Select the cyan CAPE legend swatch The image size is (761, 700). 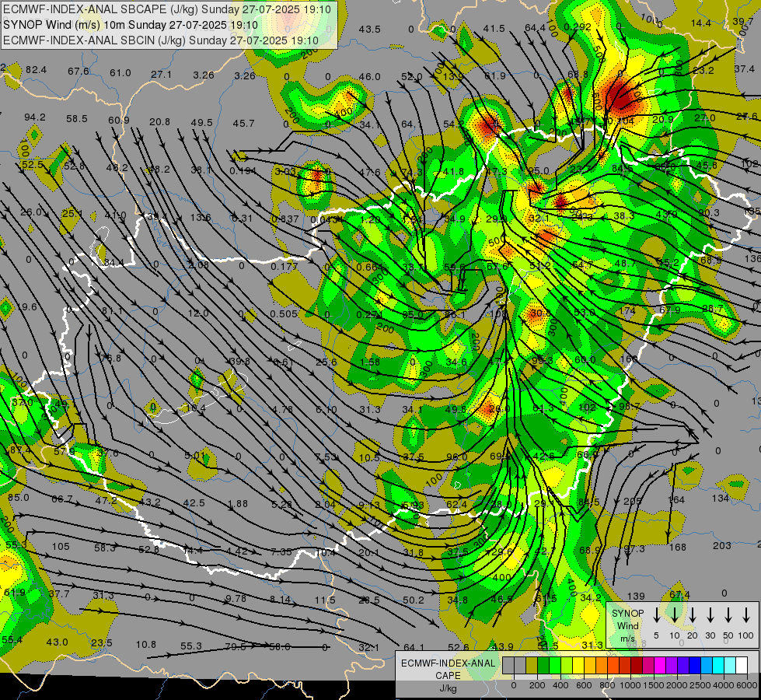pos(717,666)
